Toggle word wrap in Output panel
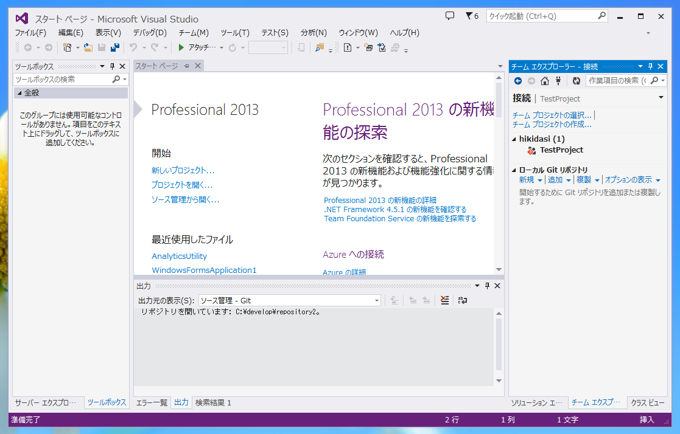Screen dimensions: 680x434 pyautogui.click(x=462, y=300)
